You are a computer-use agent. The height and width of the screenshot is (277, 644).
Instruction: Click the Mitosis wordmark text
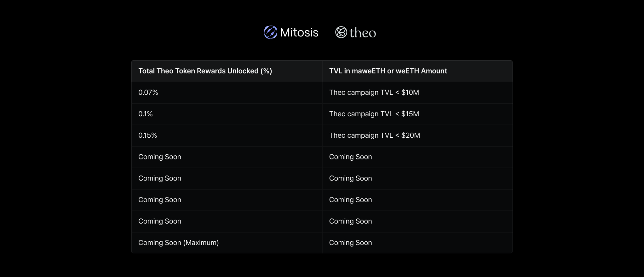point(299,33)
